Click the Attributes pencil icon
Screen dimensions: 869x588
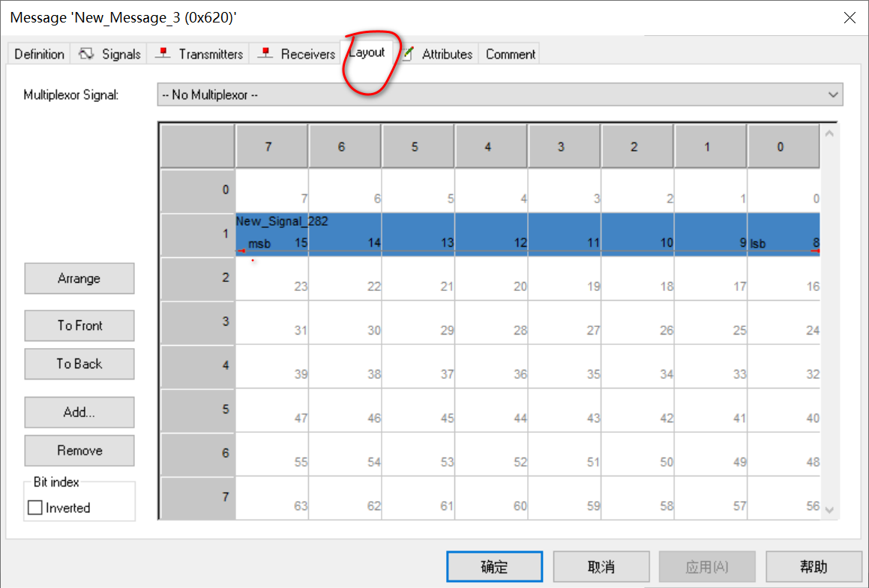pos(408,53)
